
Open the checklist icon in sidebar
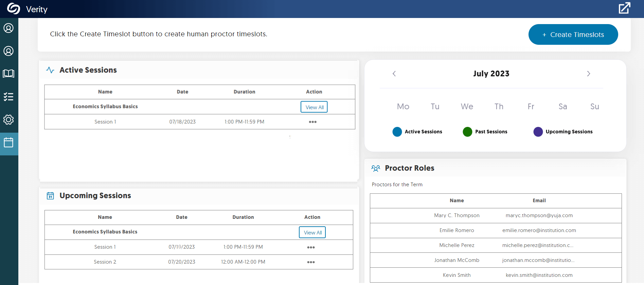tap(8, 97)
